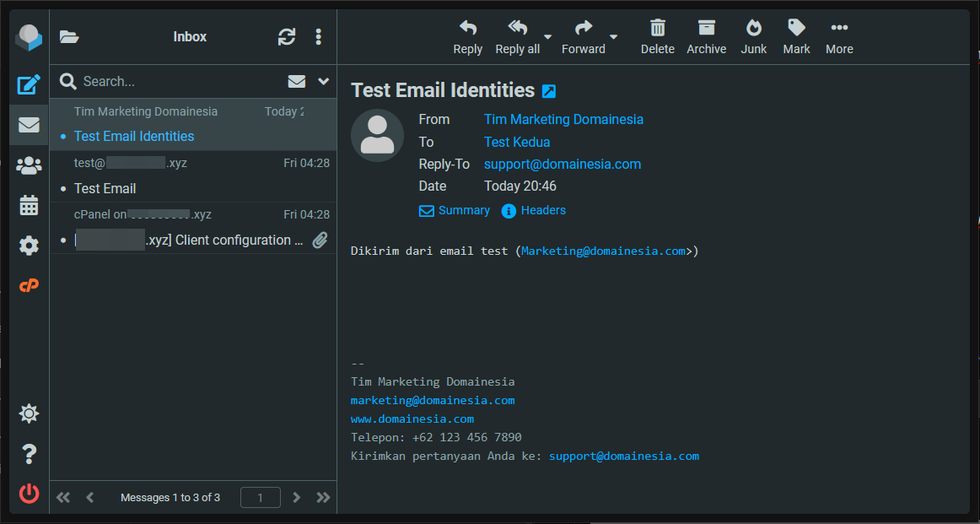Open the attachment on the Client configuration email

tap(320, 240)
